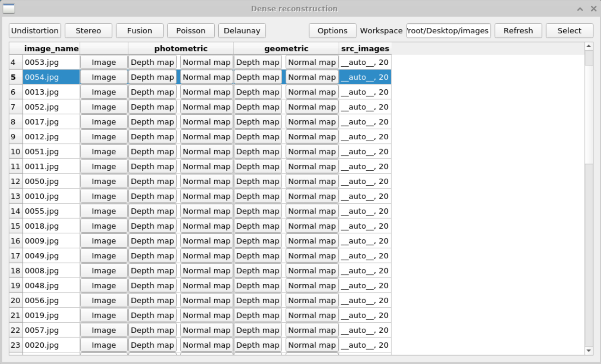Click the Poisson meshing button
Screen dimensions: 601x364
191,31
